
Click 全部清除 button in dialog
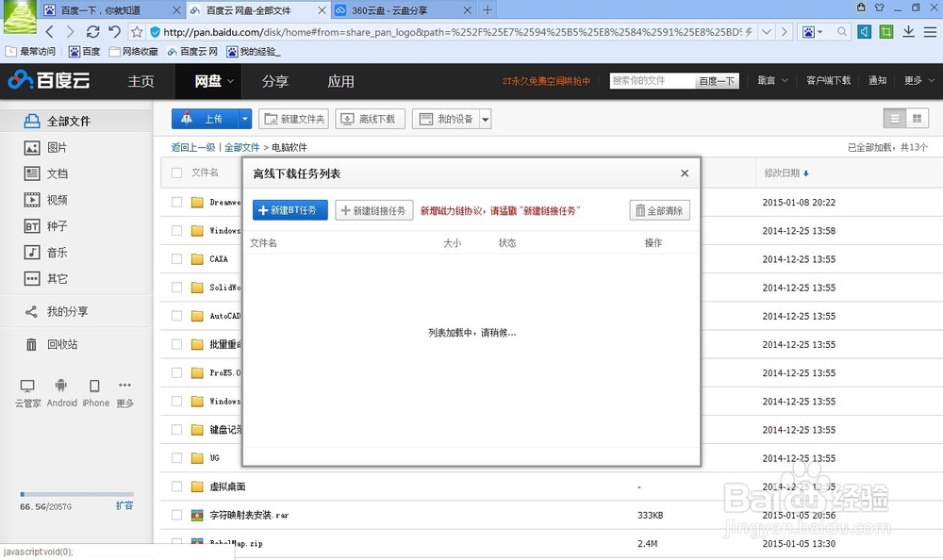(660, 210)
